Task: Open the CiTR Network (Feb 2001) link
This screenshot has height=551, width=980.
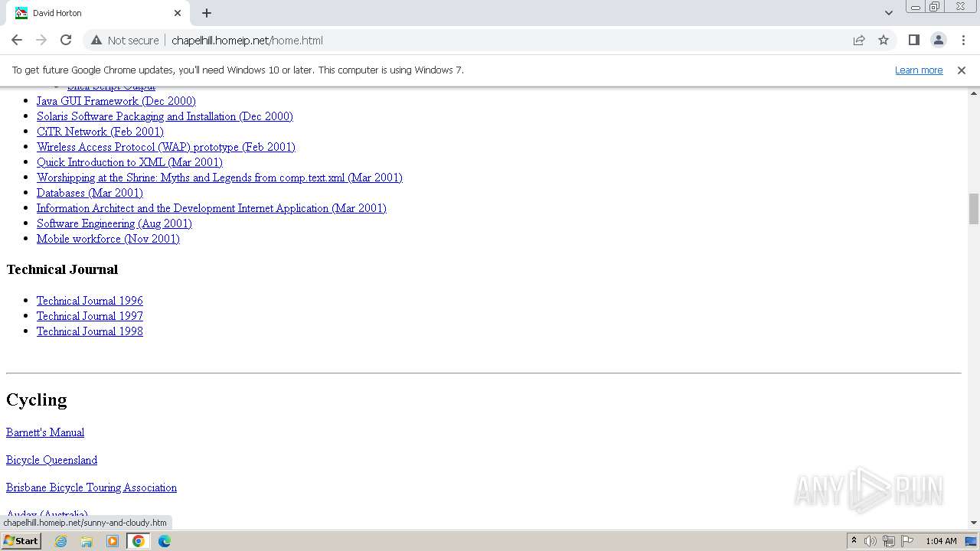Action: pos(100,132)
